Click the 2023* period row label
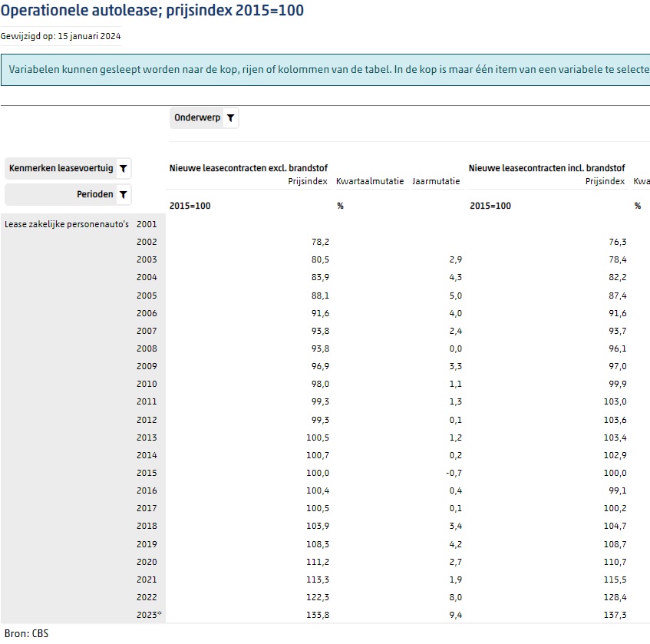The width and height of the screenshot is (650, 644). (x=149, y=615)
